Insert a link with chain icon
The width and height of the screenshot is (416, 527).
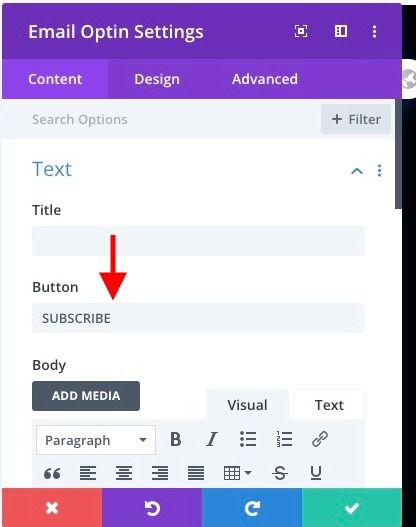(x=320, y=439)
